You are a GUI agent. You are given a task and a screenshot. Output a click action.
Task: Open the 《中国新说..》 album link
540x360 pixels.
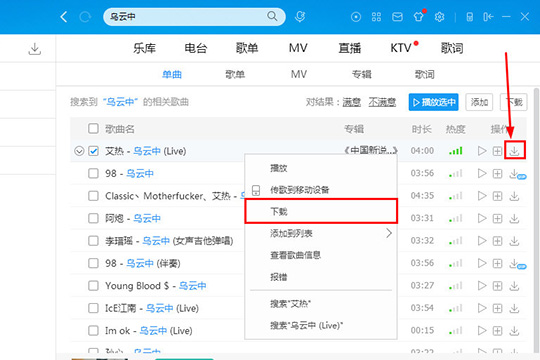[x=371, y=151]
